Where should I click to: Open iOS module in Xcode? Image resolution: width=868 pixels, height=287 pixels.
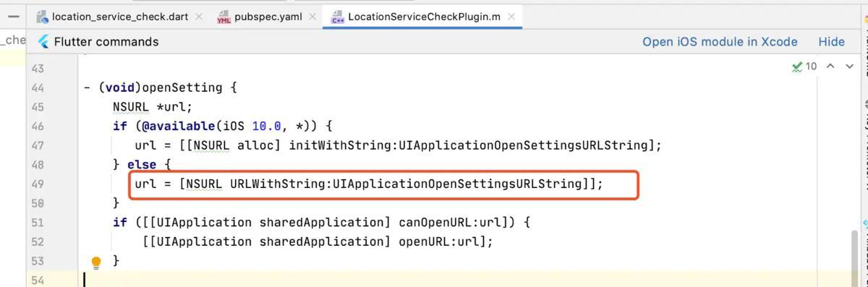tap(720, 42)
